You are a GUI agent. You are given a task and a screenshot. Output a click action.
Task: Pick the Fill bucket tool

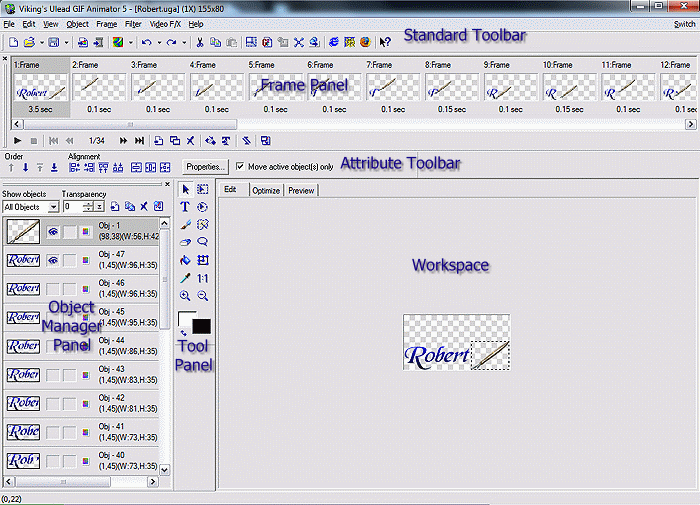click(185, 260)
